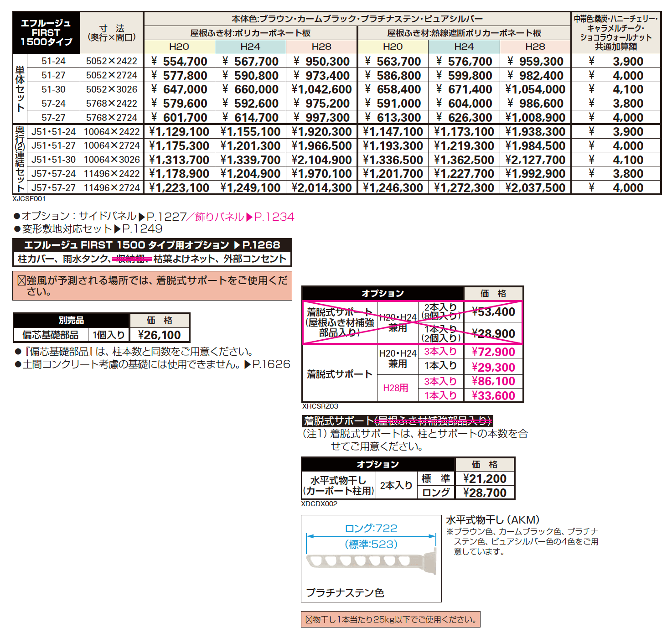The height and width of the screenshot is (638, 672).
Task: Select code XJCSF001 under main table
Action: click(x=29, y=199)
